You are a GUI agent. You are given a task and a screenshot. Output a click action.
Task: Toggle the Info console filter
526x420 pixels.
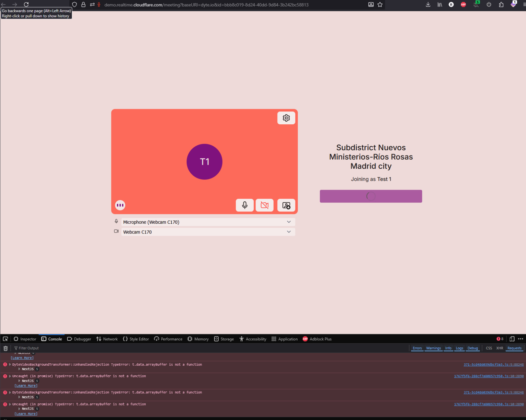click(448, 348)
